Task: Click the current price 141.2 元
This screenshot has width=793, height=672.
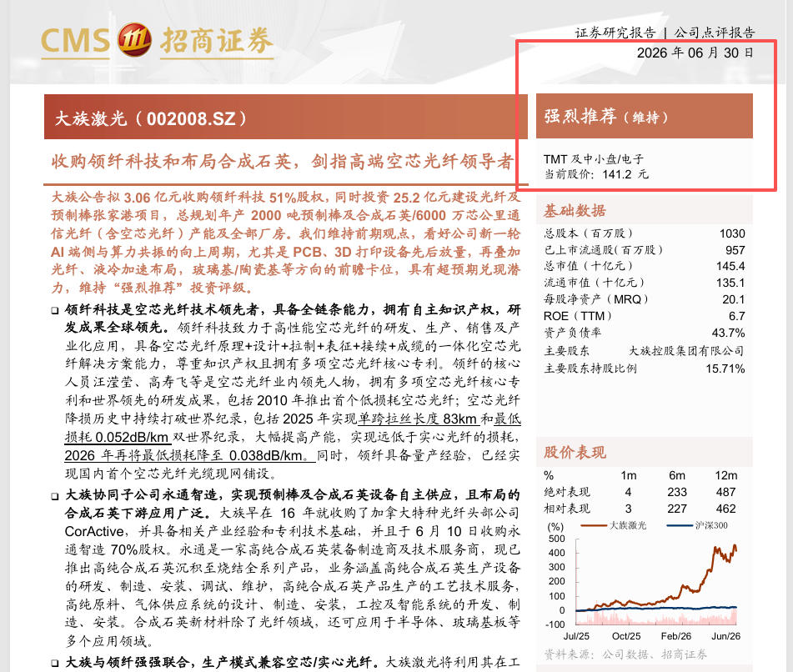Action: [625, 174]
